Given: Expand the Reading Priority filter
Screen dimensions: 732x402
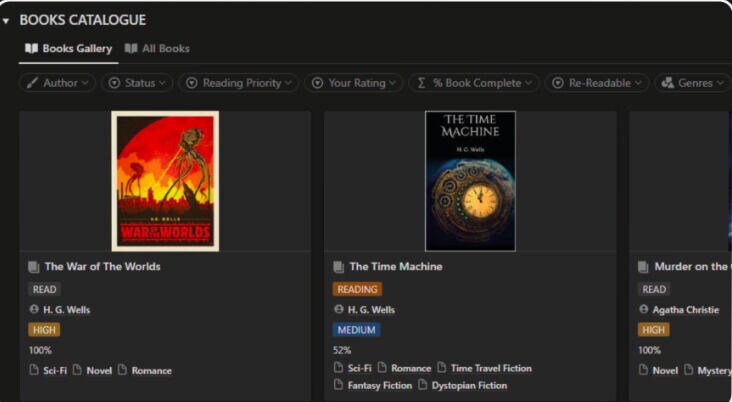Looking at the screenshot, I should click(x=238, y=83).
